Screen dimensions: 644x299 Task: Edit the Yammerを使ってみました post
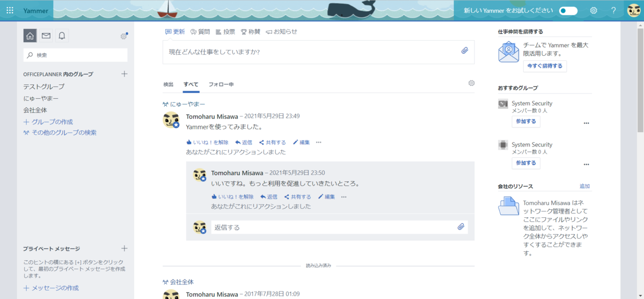(302, 142)
